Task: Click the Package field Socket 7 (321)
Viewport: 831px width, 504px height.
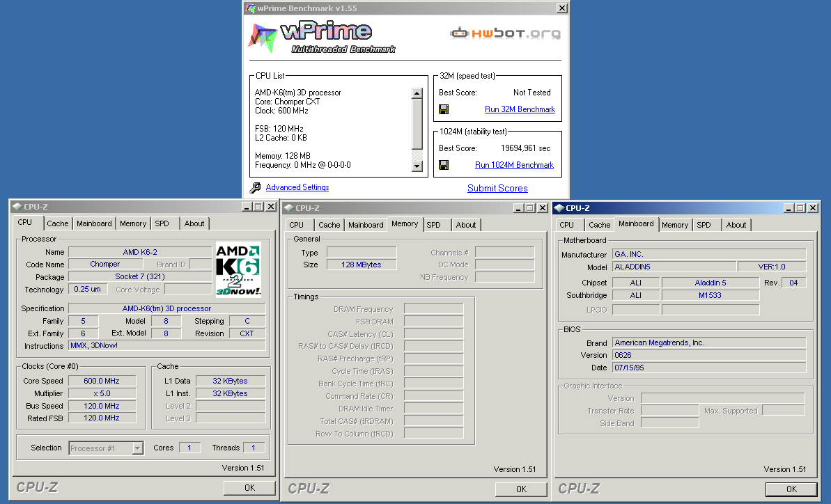Action: (140, 276)
